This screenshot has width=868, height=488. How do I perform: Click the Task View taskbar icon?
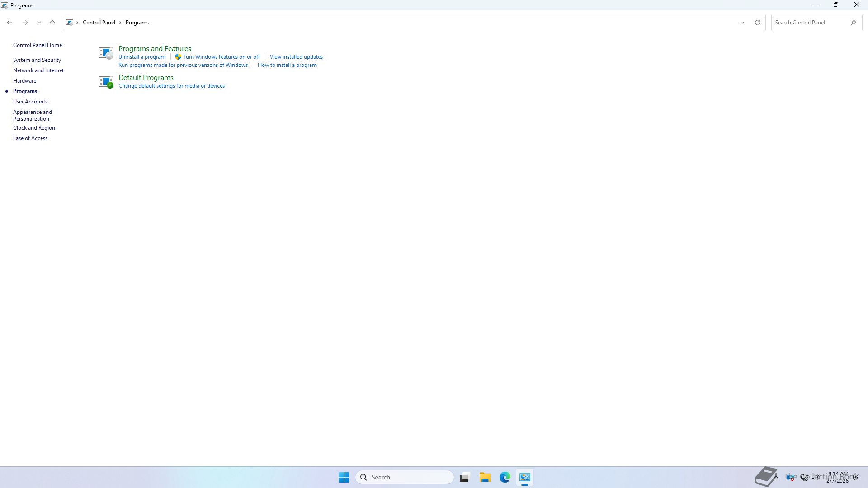[x=464, y=477]
